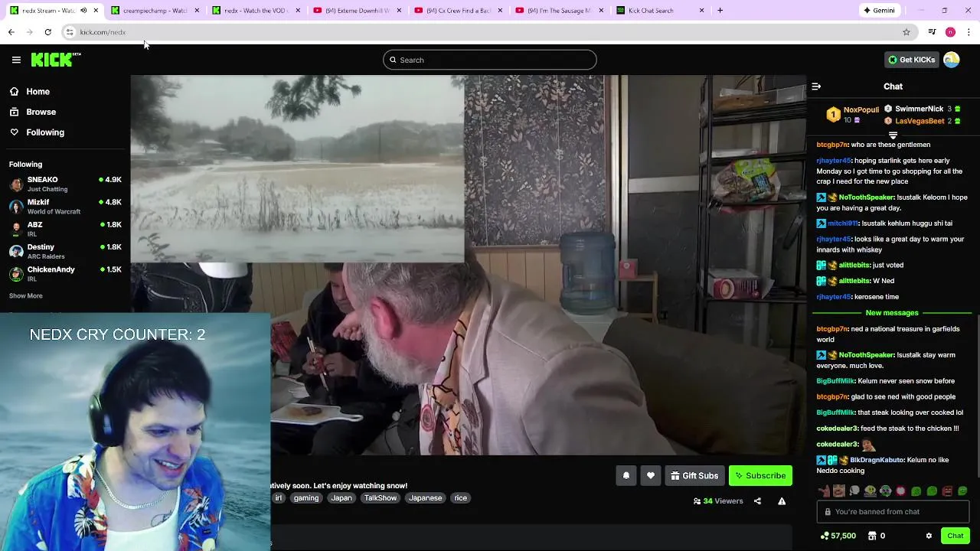Click the Gift Subs button

click(x=694, y=476)
